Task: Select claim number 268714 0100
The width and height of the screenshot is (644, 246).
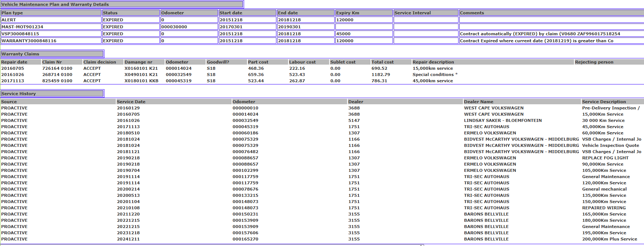Action: coord(57,75)
